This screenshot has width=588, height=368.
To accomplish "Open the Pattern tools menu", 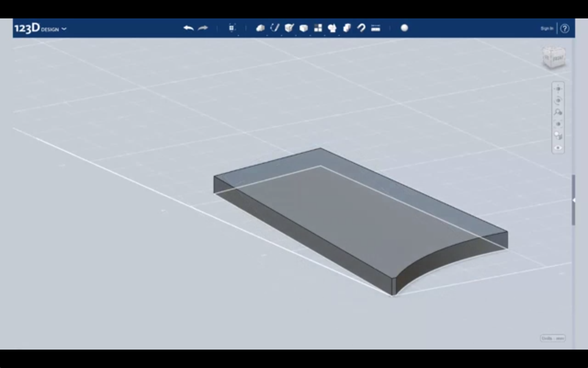I will [318, 28].
